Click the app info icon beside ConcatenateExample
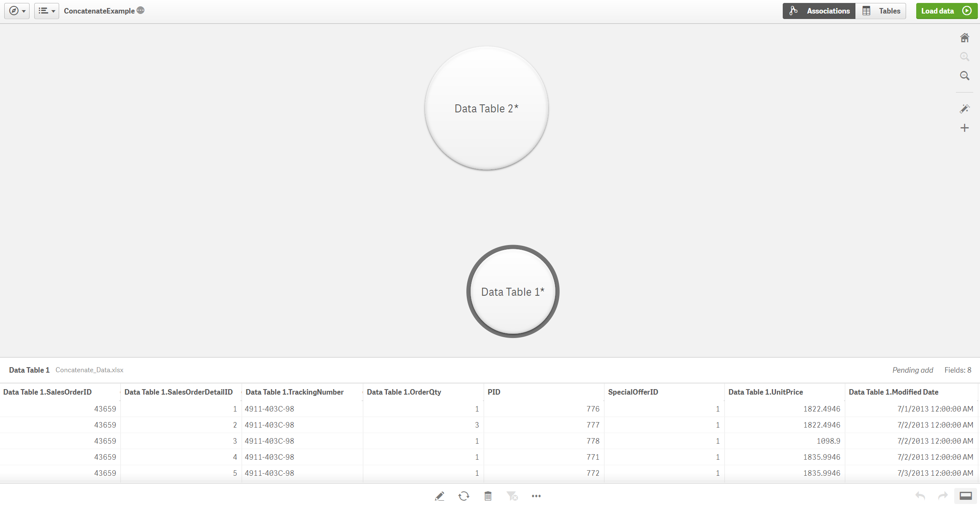The width and height of the screenshot is (980, 507). (141, 11)
